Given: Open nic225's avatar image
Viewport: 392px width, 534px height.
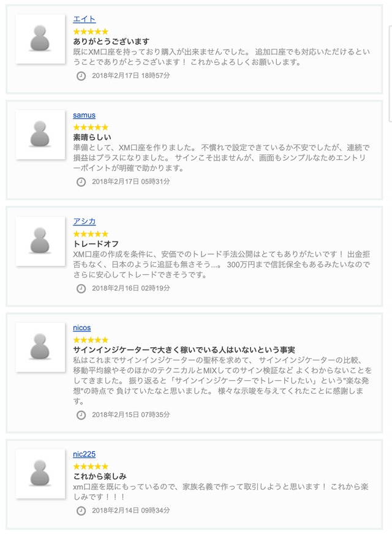Looking at the screenshot, I should click(40, 474).
